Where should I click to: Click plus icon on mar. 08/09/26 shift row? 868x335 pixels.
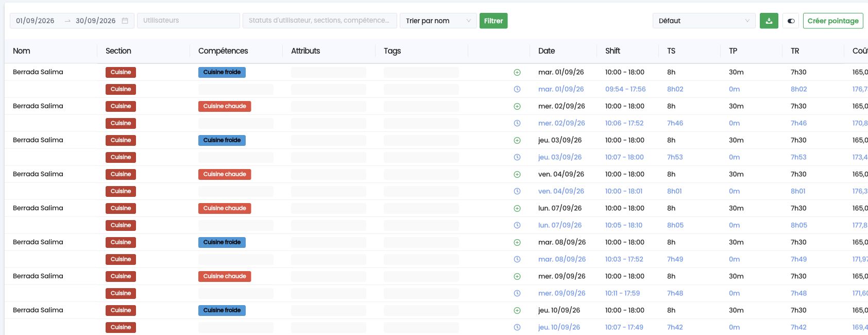coord(517,243)
